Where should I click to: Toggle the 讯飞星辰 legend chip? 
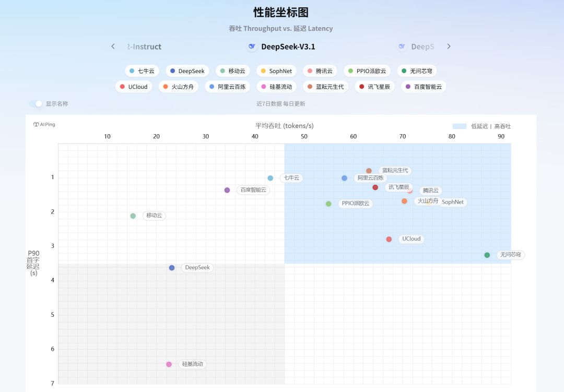(x=375, y=87)
